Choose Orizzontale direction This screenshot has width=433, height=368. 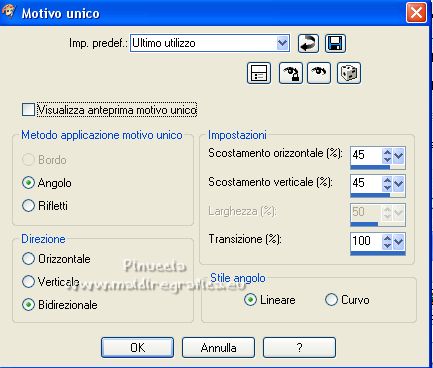coord(28,259)
